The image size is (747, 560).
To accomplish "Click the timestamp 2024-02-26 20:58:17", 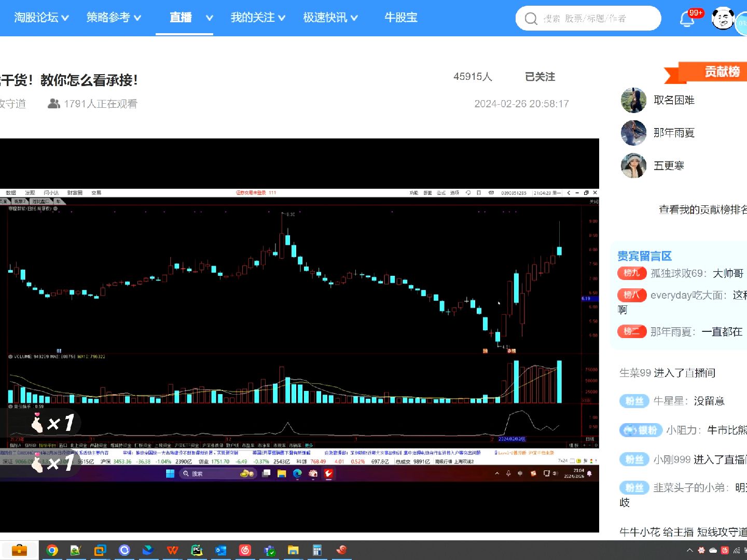I will [x=521, y=104].
